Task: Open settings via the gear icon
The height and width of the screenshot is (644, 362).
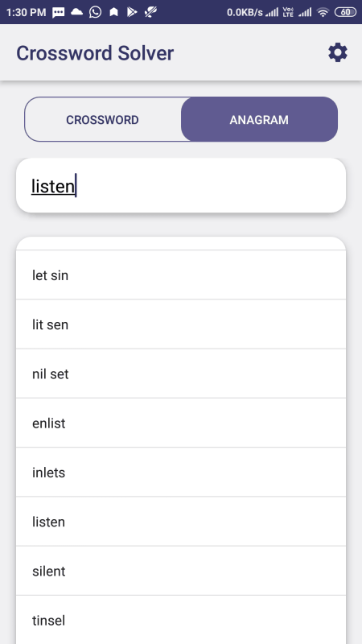Action: [x=337, y=53]
